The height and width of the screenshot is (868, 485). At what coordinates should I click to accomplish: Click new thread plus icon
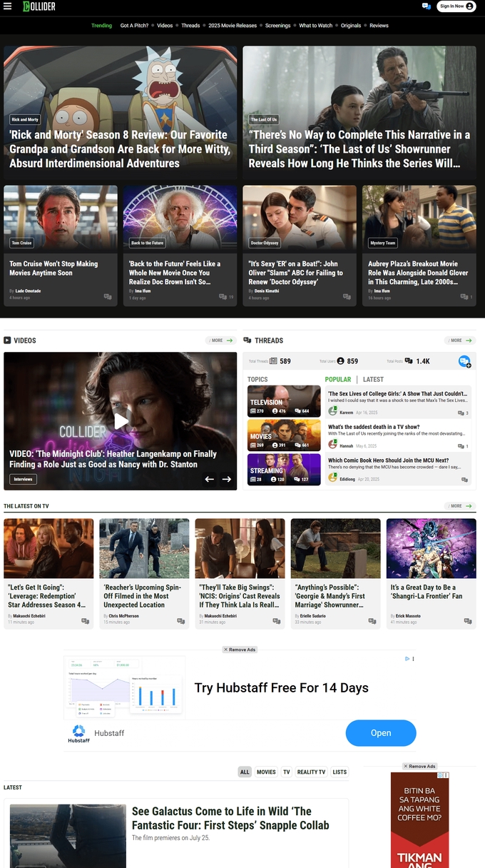click(x=464, y=361)
